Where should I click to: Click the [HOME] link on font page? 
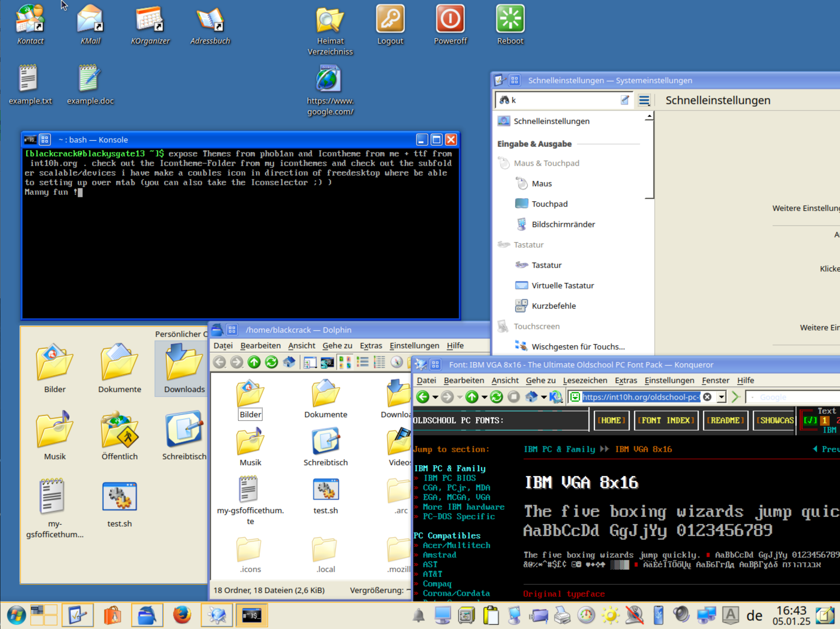coord(611,420)
